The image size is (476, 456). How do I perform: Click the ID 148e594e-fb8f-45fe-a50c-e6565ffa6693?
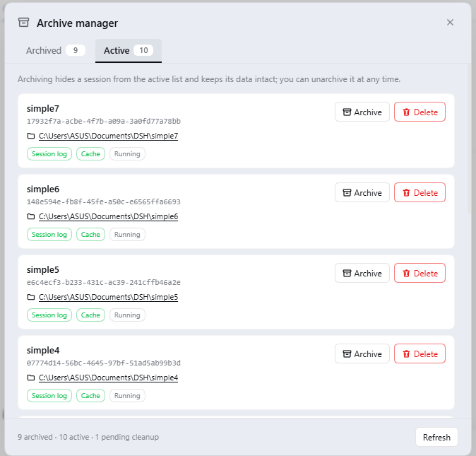(104, 201)
